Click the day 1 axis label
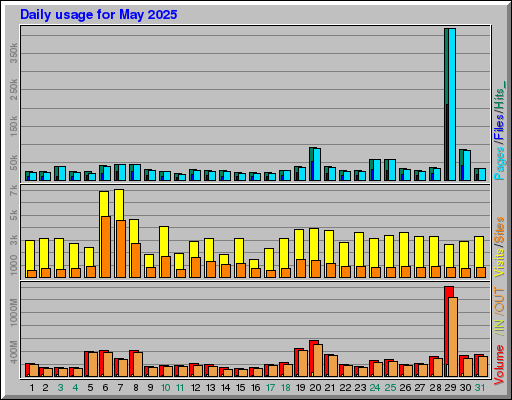Viewport: 512px width, 400px height. click(x=32, y=388)
